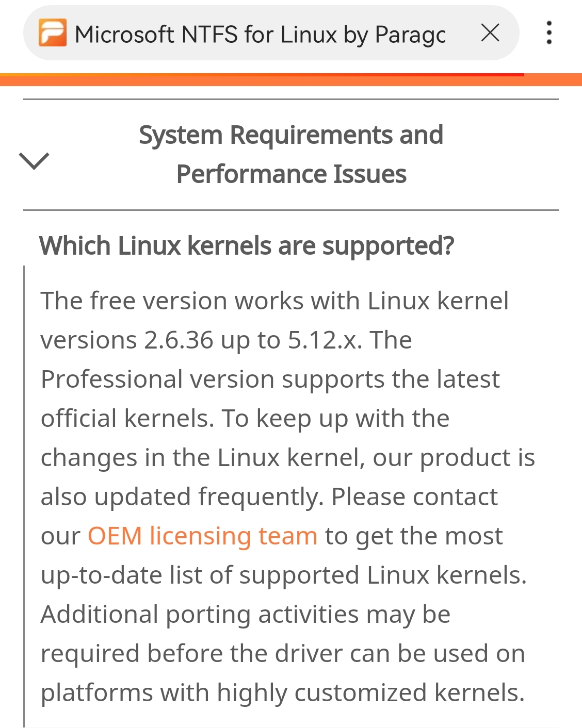Click the word "Professional" in the answer
This screenshot has width=582, height=728.
[111, 379]
